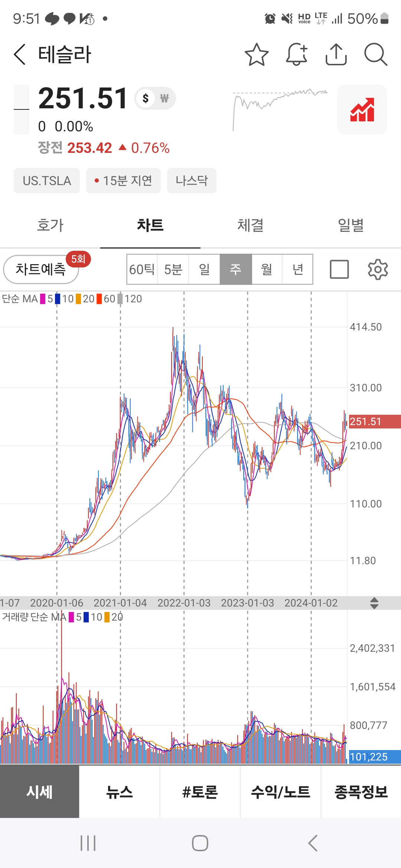Tap the 414.50 price axis label

click(366, 327)
